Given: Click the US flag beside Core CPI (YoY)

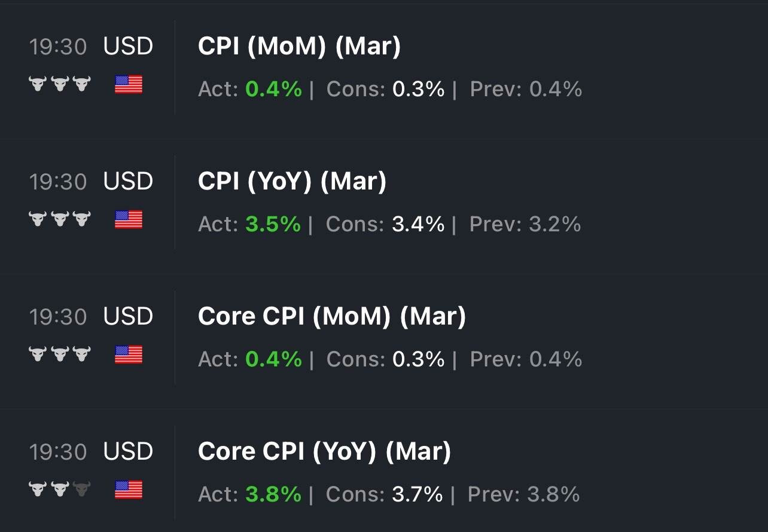Looking at the screenshot, I should point(129,490).
